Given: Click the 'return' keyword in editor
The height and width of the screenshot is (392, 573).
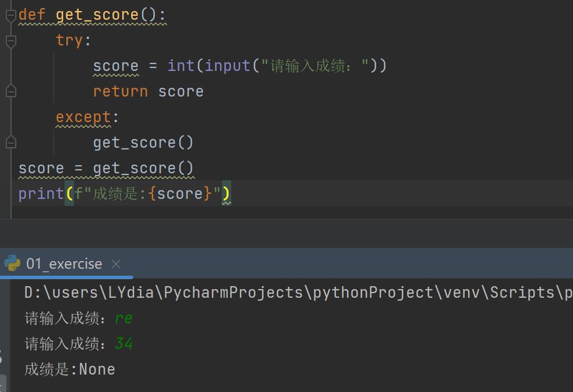Looking at the screenshot, I should [x=121, y=92].
